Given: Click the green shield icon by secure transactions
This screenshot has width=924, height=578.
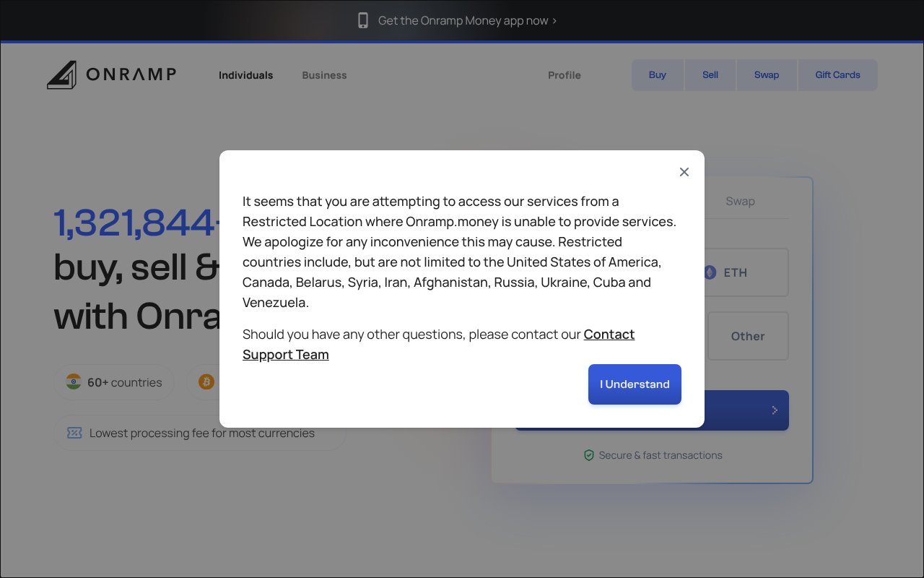Looking at the screenshot, I should [x=589, y=455].
